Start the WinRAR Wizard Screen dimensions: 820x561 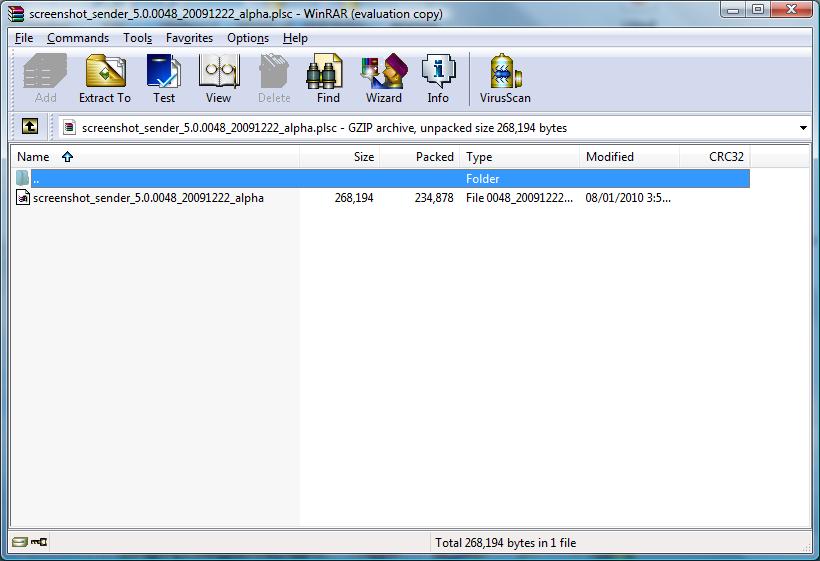[x=383, y=79]
